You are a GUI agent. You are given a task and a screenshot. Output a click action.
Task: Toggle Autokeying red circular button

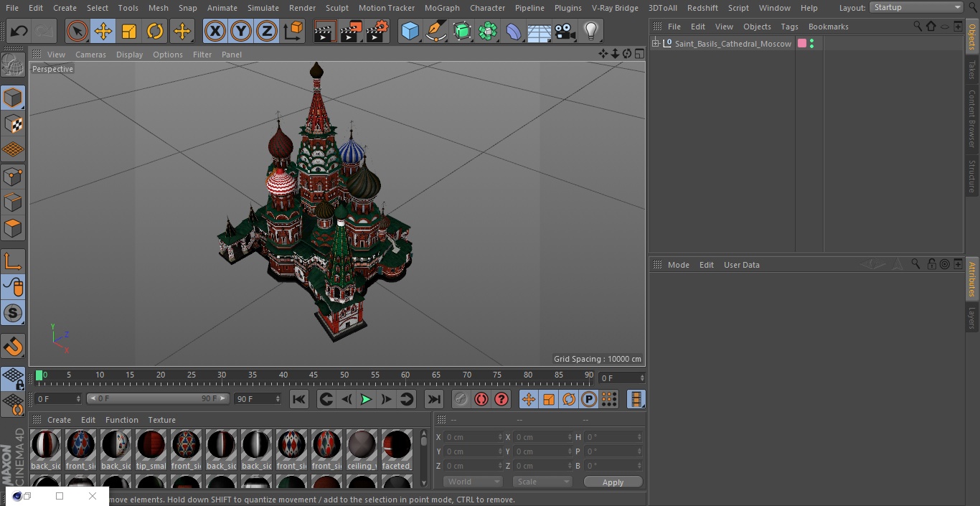[481, 399]
